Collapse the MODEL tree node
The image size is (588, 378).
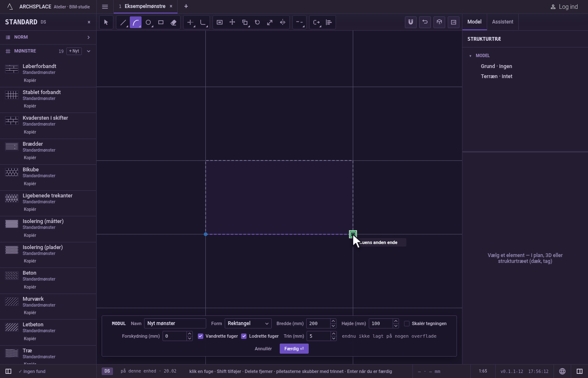(x=470, y=55)
